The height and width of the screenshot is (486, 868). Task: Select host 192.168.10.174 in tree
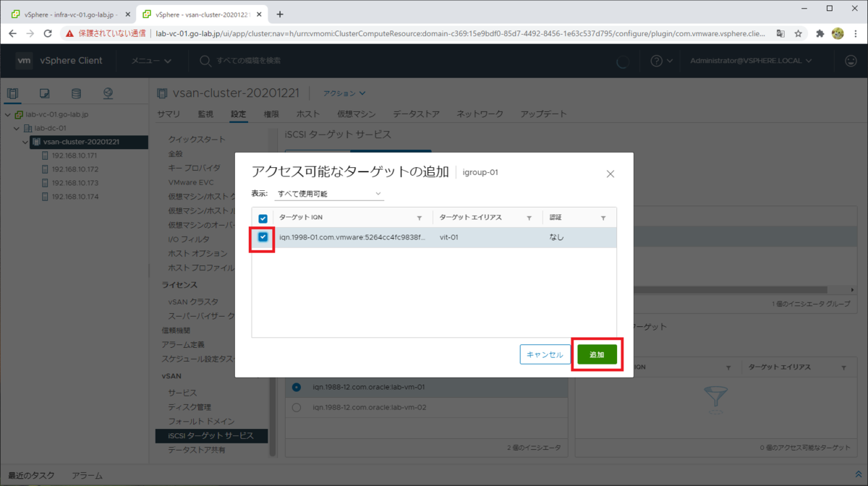pyautogui.click(x=74, y=197)
